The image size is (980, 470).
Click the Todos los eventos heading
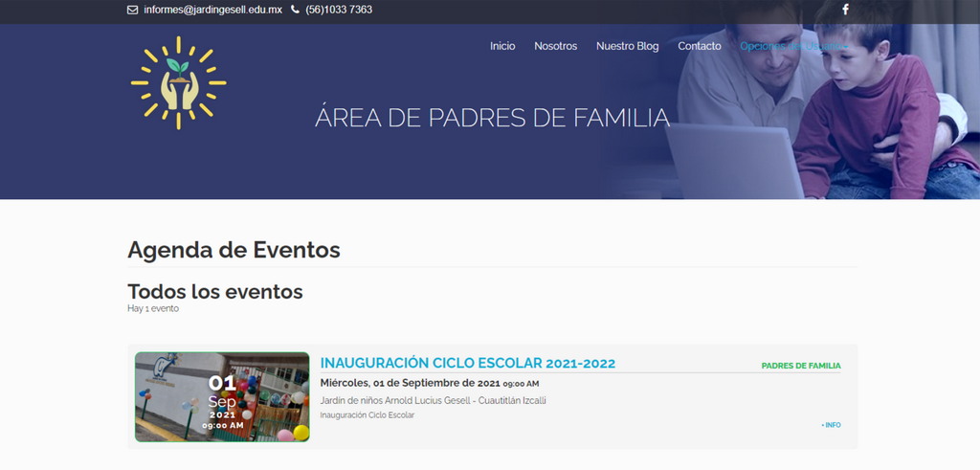pyautogui.click(x=214, y=291)
